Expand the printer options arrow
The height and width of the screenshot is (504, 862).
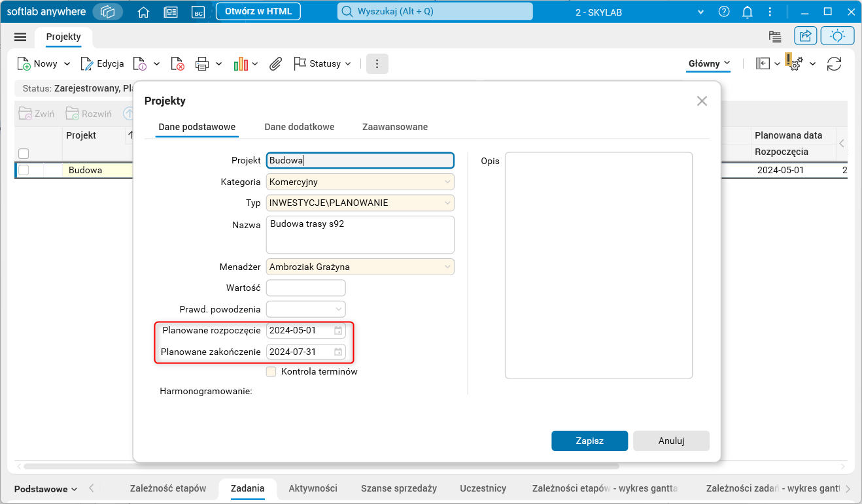pos(219,63)
